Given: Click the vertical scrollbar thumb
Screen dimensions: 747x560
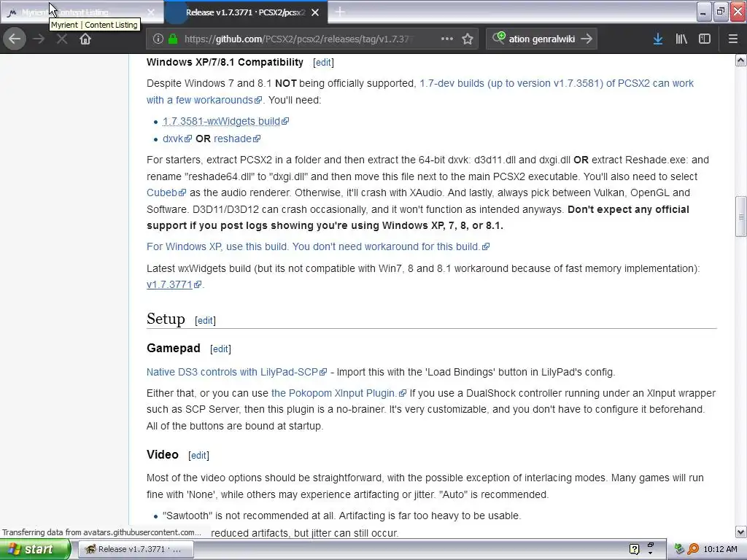Looking at the screenshot, I should tap(741, 216).
